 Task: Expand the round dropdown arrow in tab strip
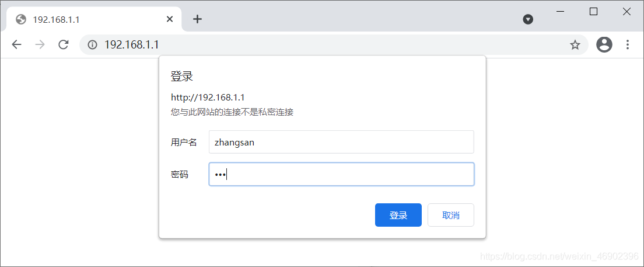coord(528,19)
